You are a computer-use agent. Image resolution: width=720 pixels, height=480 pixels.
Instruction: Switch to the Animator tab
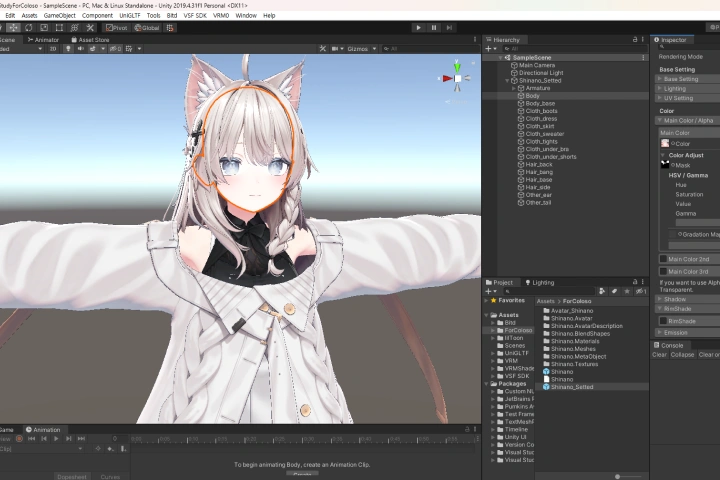click(x=43, y=40)
